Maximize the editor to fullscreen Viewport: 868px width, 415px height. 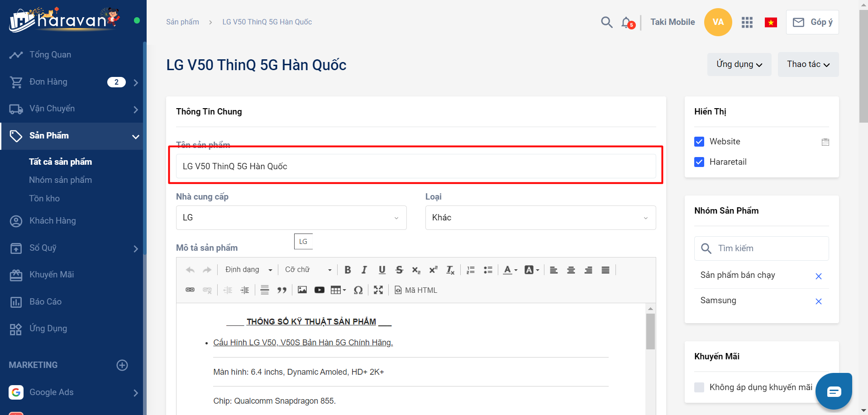[x=378, y=290]
